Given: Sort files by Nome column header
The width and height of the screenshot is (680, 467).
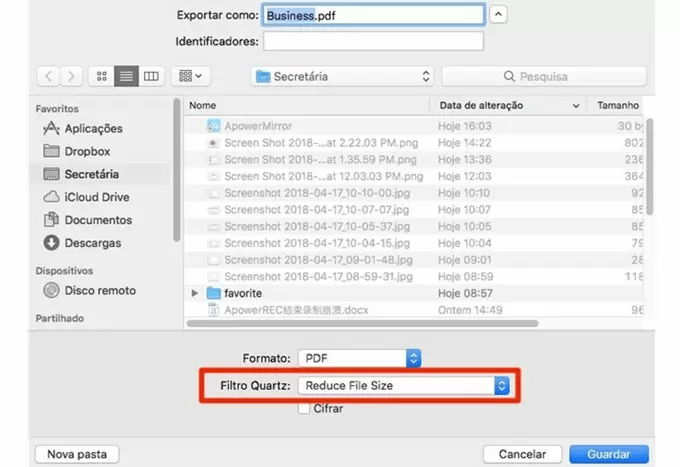Looking at the screenshot, I should [305, 105].
